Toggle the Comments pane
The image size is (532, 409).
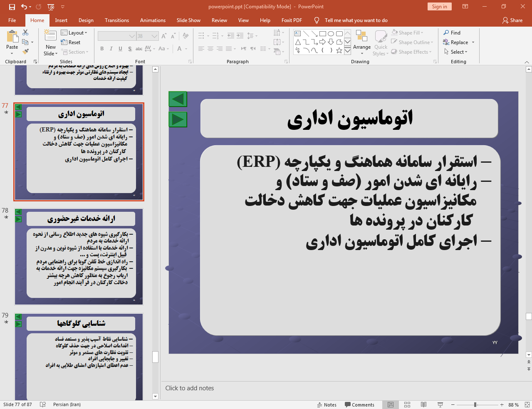(359, 405)
